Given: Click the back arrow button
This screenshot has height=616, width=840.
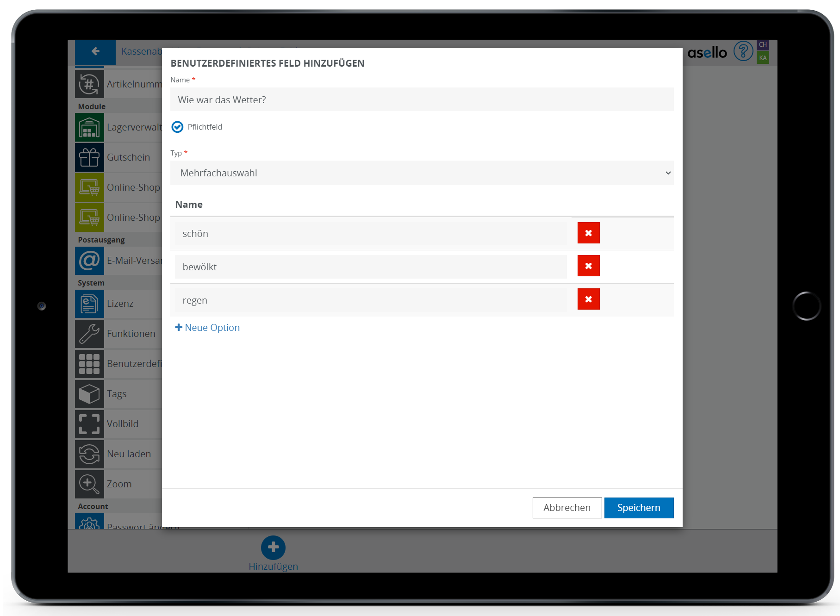Looking at the screenshot, I should (95, 51).
